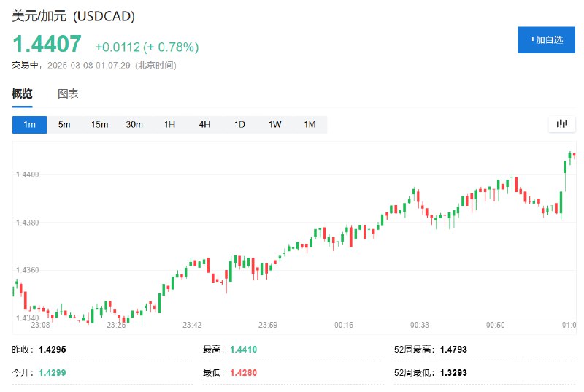Add USDCAD to watchlist with +加自选

coord(546,40)
